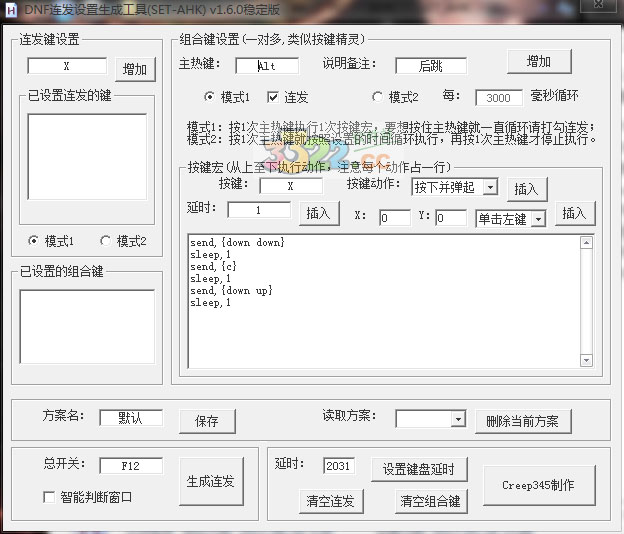Open the 读取方案 dropdown

(431, 419)
